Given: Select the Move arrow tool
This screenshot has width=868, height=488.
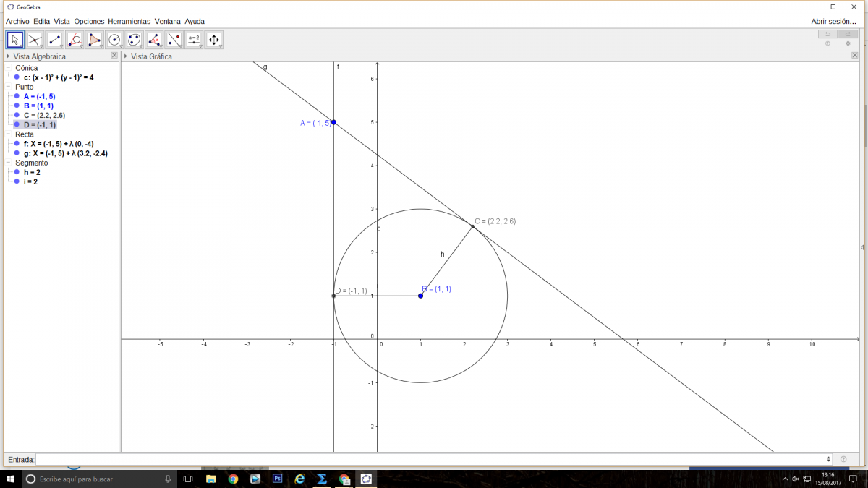Looking at the screenshot, I should point(15,40).
